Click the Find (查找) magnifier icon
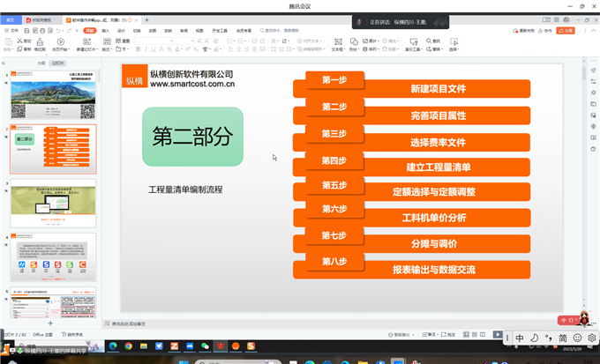 pos(429,41)
